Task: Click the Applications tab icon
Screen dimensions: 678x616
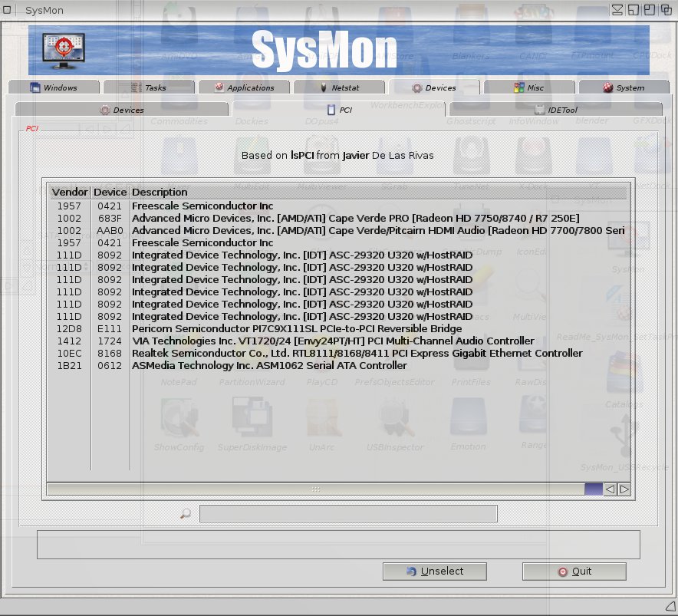Action: (x=219, y=87)
